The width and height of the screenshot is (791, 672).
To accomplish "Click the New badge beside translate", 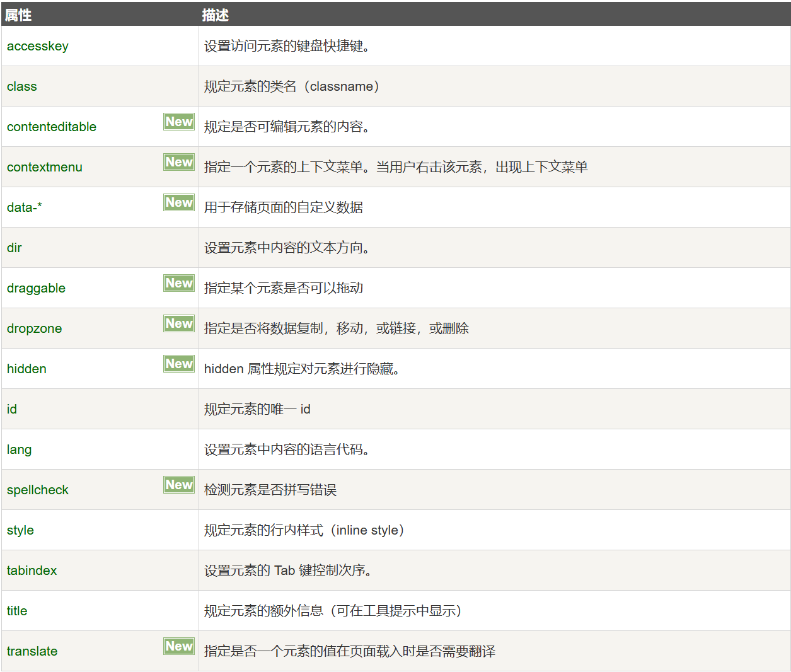I will pyautogui.click(x=179, y=646).
